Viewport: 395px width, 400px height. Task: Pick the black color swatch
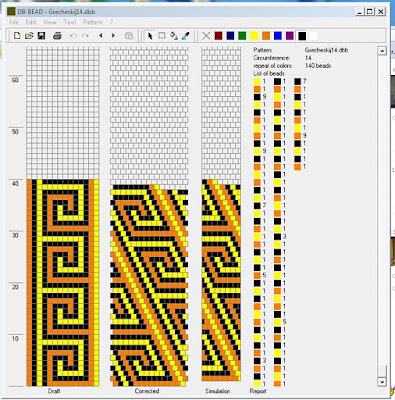coord(302,36)
